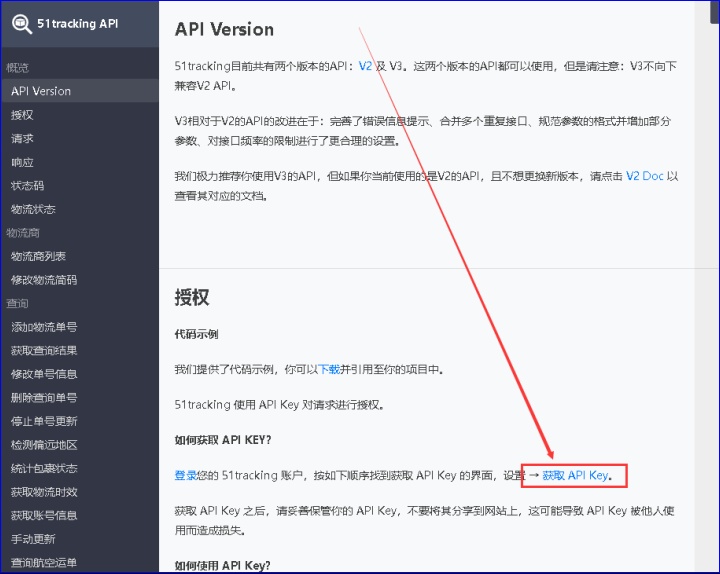
Task: Click the 代码示例 subheading
Action: pyautogui.click(x=197, y=334)
